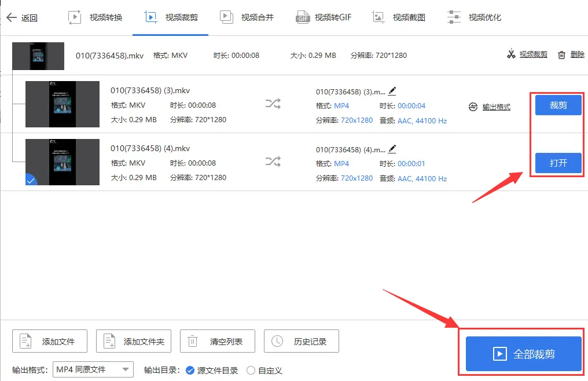Open the 视频截图 tab
Screen dimensions: 588x381
pyautogui.click(x=398, y=17)
